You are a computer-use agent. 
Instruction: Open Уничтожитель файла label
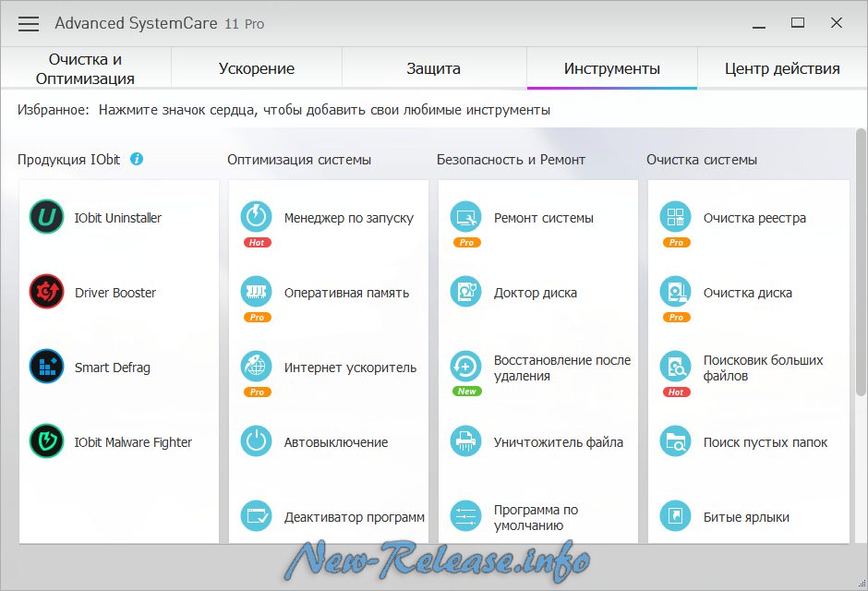559,442
